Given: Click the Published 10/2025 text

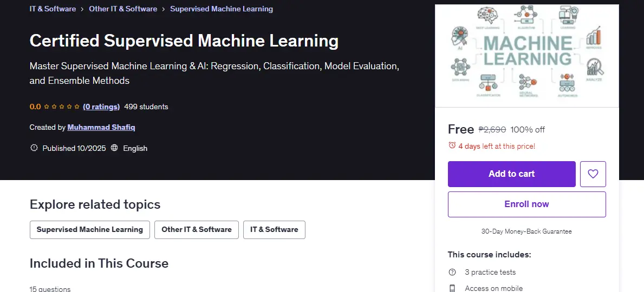Looking at the screenshot, I should tap(74, 148).
